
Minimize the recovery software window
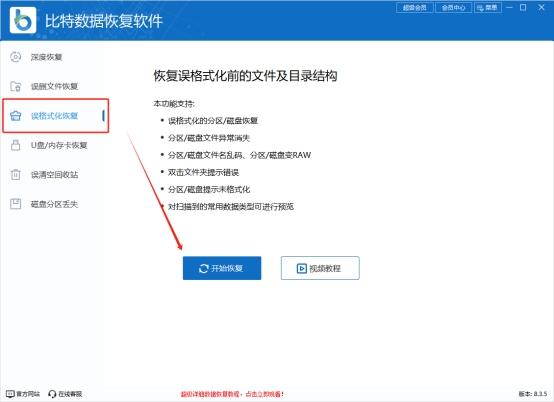(509, 7)
